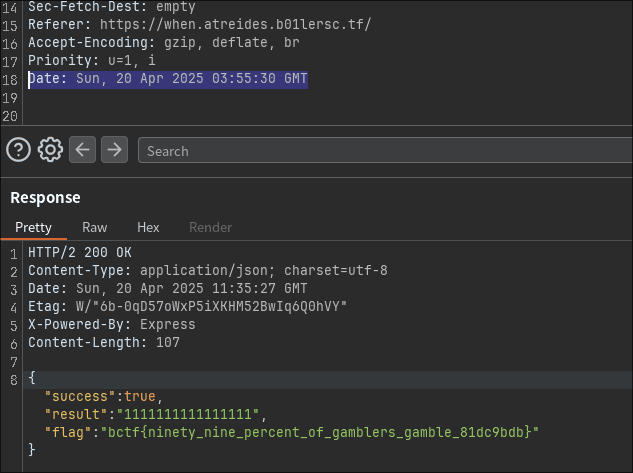Screen dimensions: 633x473
Task: Click the HTTP/2 200 OK status line
Action: click(x=79, y=253)
